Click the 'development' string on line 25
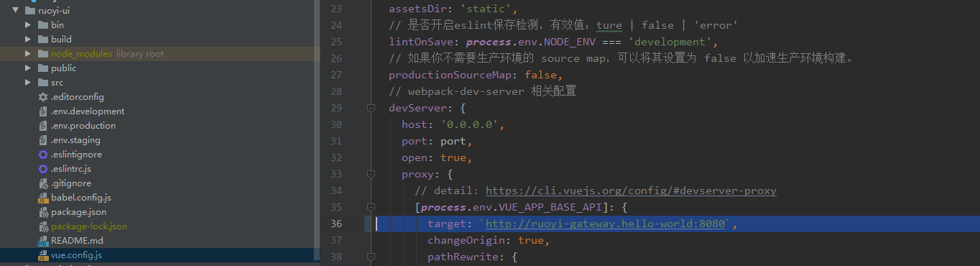The image size is (980, 266). pos(670,42)
